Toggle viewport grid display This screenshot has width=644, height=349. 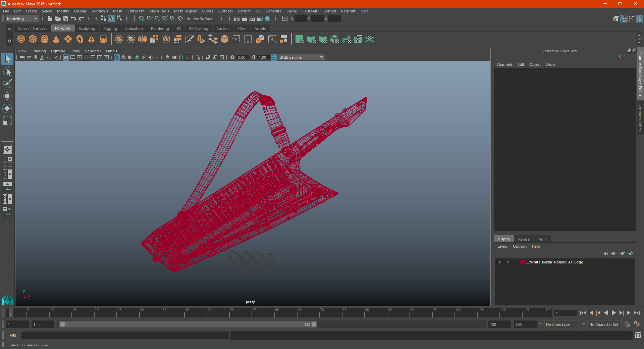click(x=66, y=57)
